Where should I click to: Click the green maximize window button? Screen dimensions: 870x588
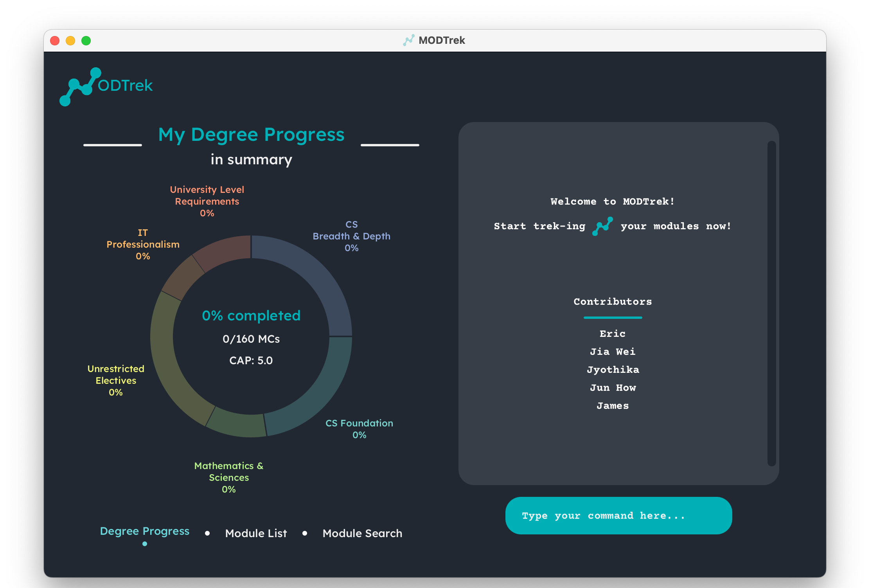pos(86,41)
